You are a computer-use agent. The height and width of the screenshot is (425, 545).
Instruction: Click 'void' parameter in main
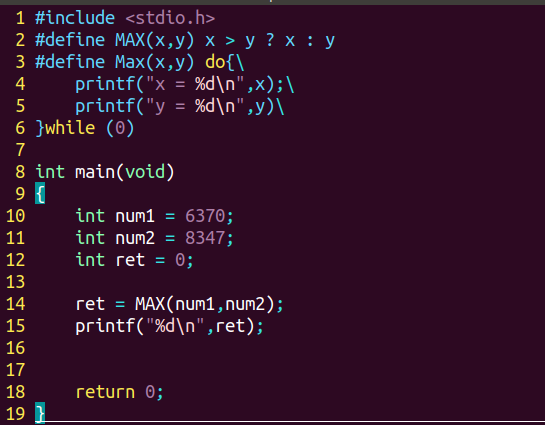point(145,172)
